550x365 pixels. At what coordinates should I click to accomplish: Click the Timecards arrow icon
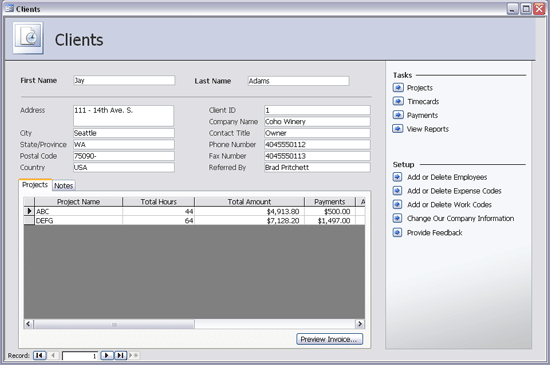pyautogui.click(x=398, y=101)
